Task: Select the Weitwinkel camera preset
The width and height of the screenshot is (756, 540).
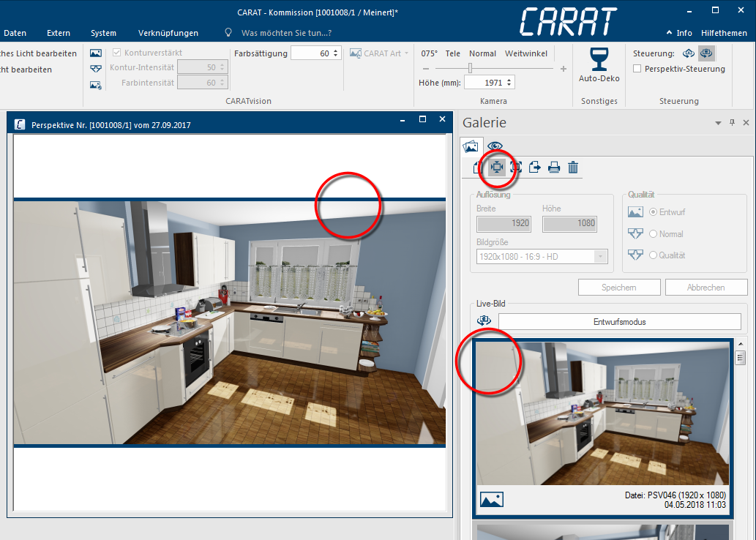Action: pos(525,53)
